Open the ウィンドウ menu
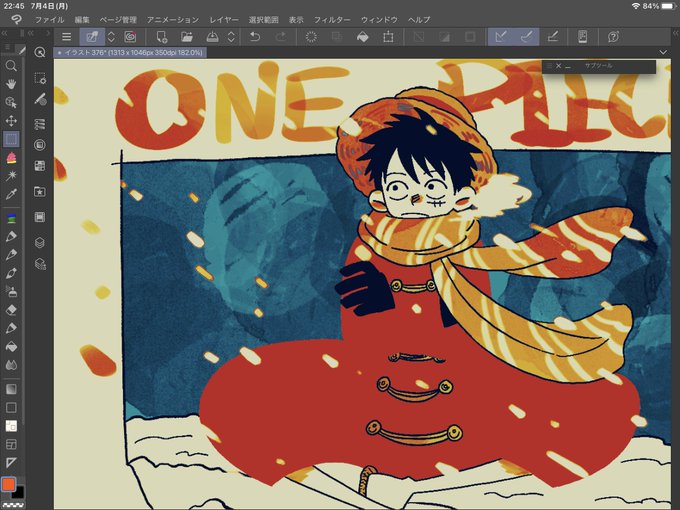Screen dimensions: 680x510 [x=379, y=20]
